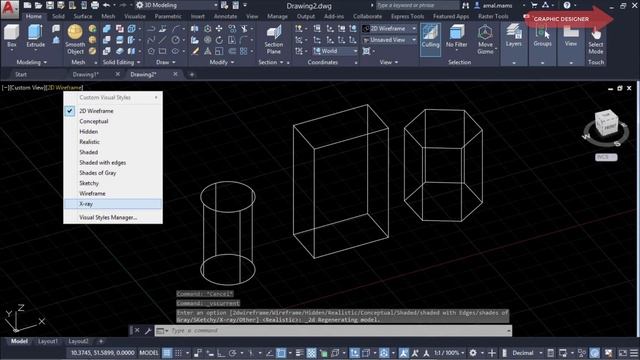This screenshot has height=360, width=640.
Task: Choose Shaded with edges visual style
Action: point(113,162)
